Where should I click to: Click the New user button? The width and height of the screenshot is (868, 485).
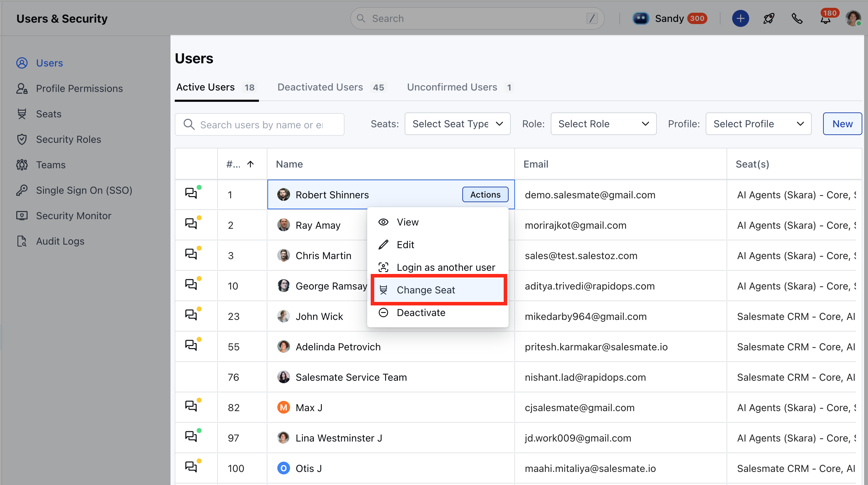coord(842,124)
